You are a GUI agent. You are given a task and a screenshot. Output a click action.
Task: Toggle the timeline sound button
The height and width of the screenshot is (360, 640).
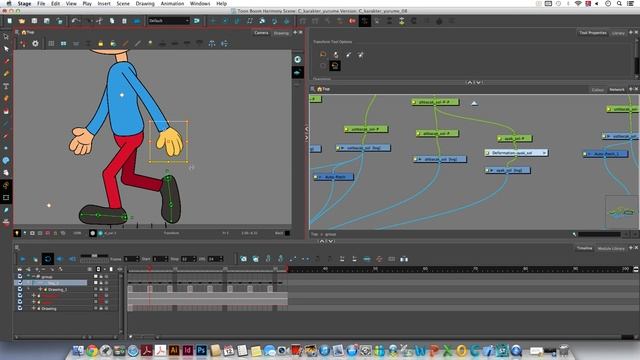[60, 259]
